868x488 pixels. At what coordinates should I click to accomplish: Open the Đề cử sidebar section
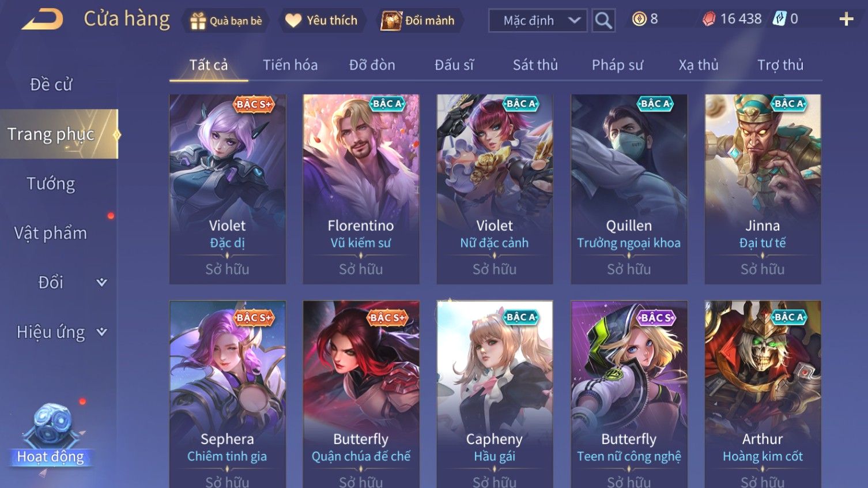(51, 85)
